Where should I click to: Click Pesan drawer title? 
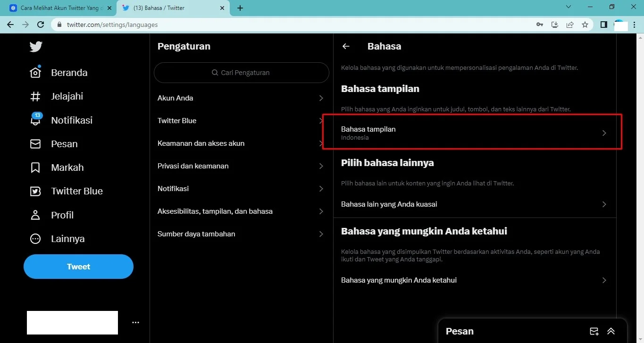click(460, 331)
